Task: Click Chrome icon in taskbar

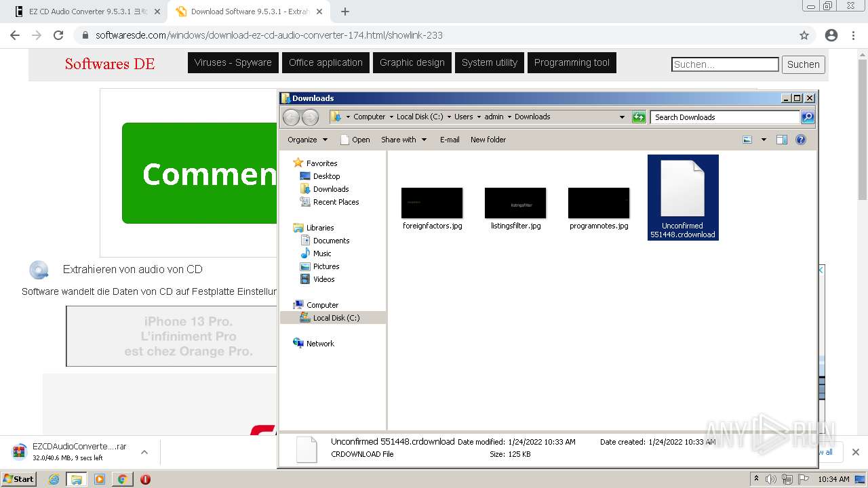Action: 122,479
